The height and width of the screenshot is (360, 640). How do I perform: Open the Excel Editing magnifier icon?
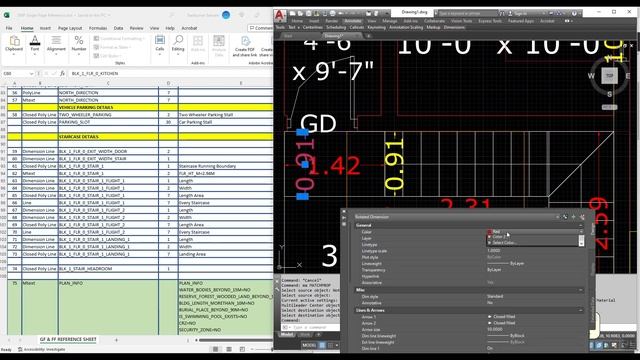point(178,40)
